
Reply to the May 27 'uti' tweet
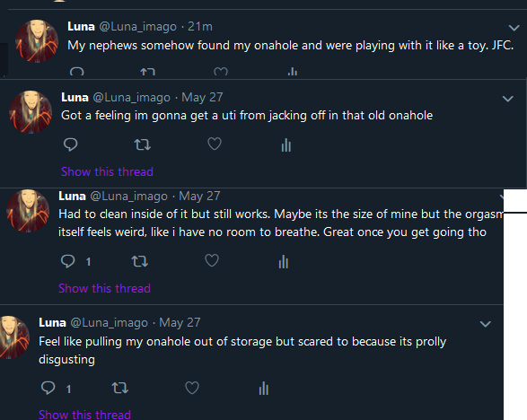pyautogui.click(x=71, y=144)
